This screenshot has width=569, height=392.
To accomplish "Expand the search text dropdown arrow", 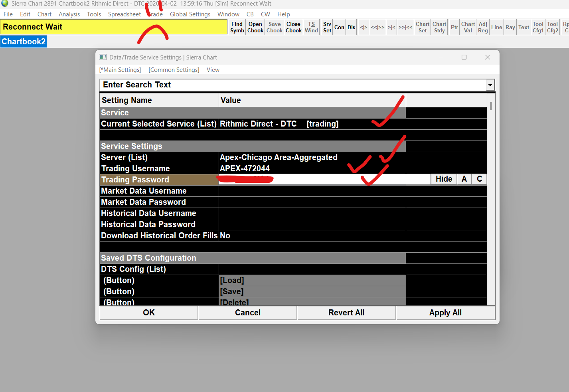I will click(x=490, y=85).
